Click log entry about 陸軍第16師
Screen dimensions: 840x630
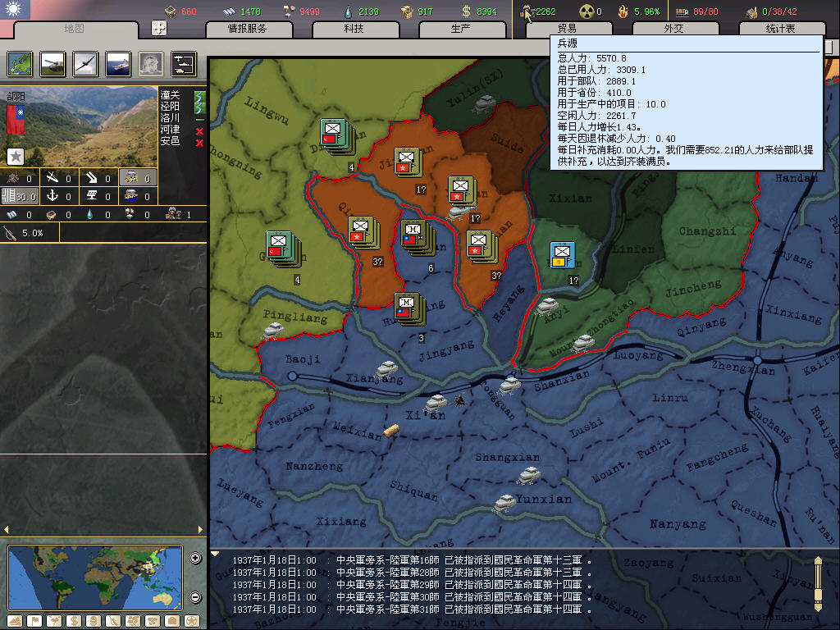412,560
